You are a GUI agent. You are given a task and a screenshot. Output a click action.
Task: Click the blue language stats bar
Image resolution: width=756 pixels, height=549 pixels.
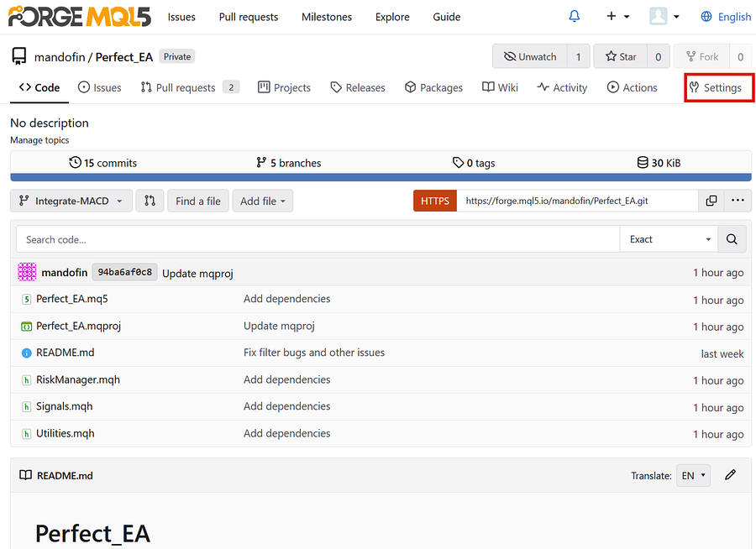click(x=381, y=177)
